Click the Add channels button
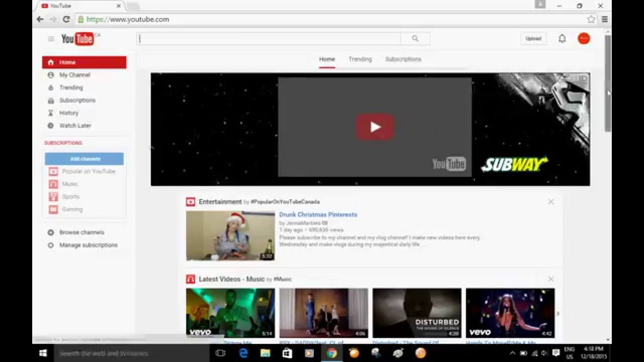The image size is (644, 362). (x=84, y=159)
